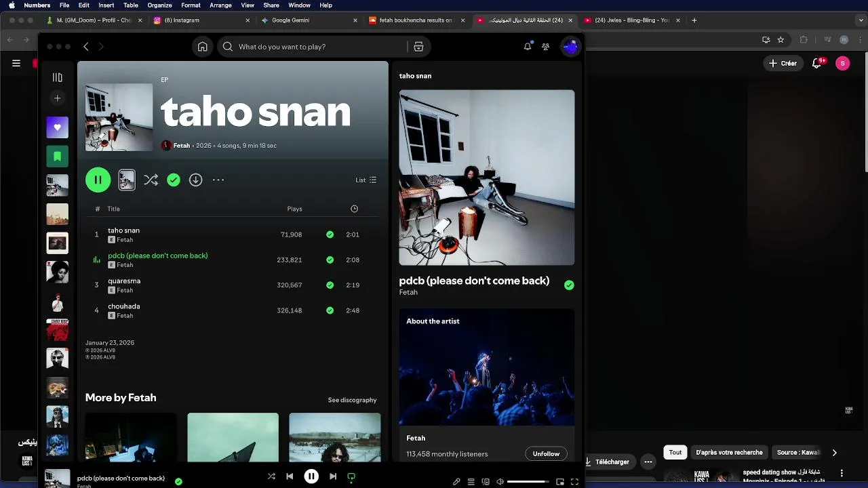Click EP cover art in header
The height and width of the screenshot is (488, 868).
pyautogui.click(x=119, y=117)
